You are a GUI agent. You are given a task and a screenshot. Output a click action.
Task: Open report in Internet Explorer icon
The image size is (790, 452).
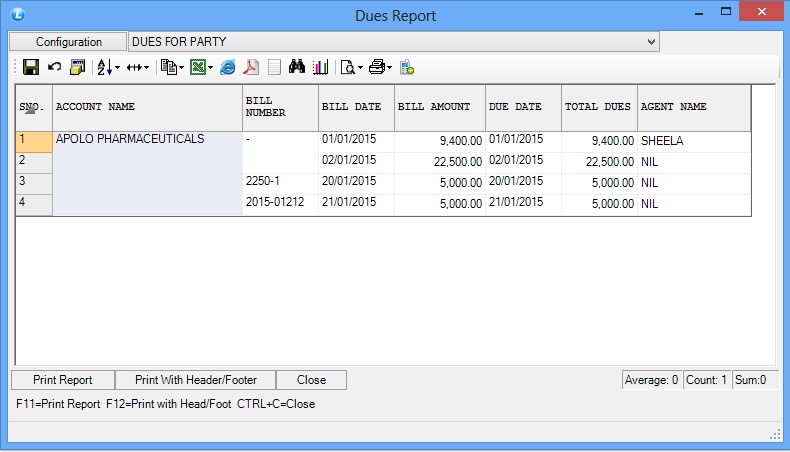(x=228, y=67)
